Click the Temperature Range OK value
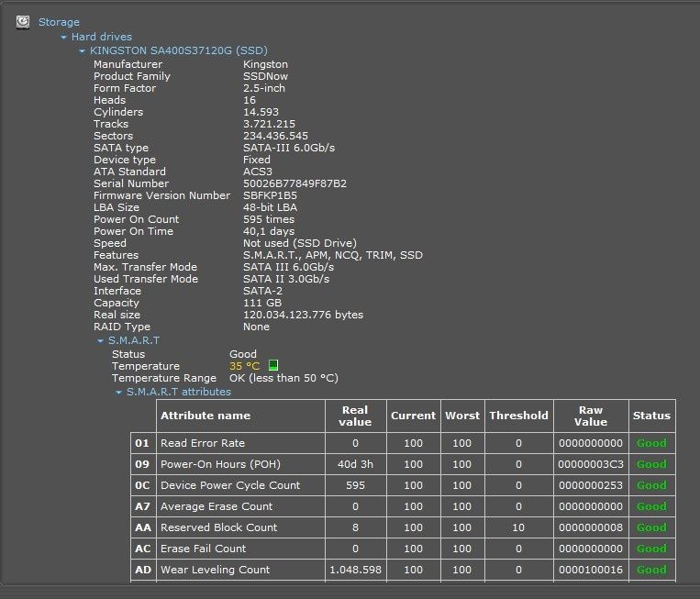The height and width of the screenshot is (599, 700). (x=283, y=378)
